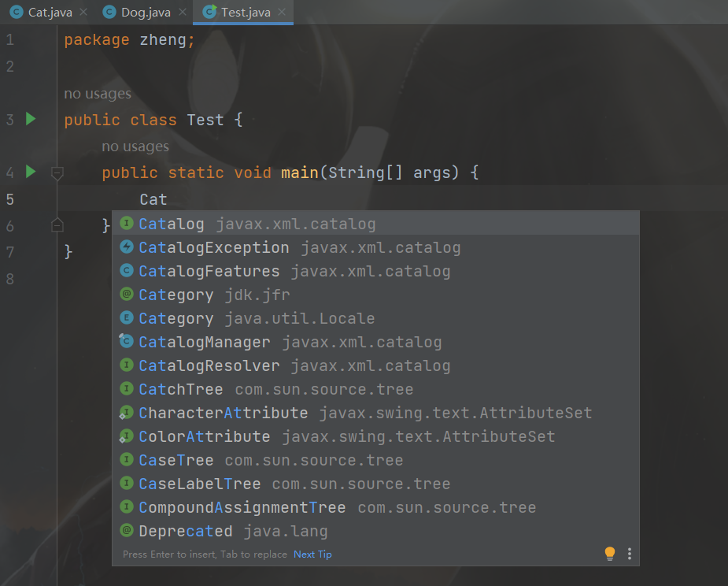Close the Test.java tab
Image resolution: width=728 pixels, height=586 pixels.
click(x=282, y=12)
